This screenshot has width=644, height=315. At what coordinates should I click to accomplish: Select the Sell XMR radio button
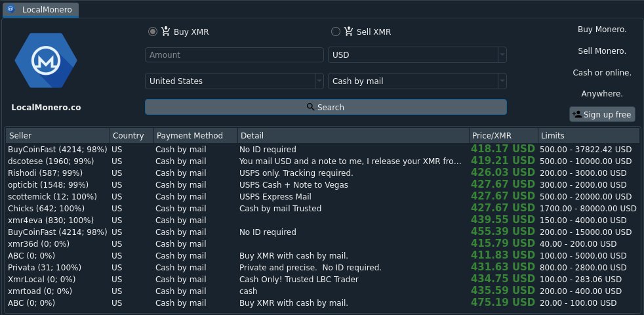point(336,31)
